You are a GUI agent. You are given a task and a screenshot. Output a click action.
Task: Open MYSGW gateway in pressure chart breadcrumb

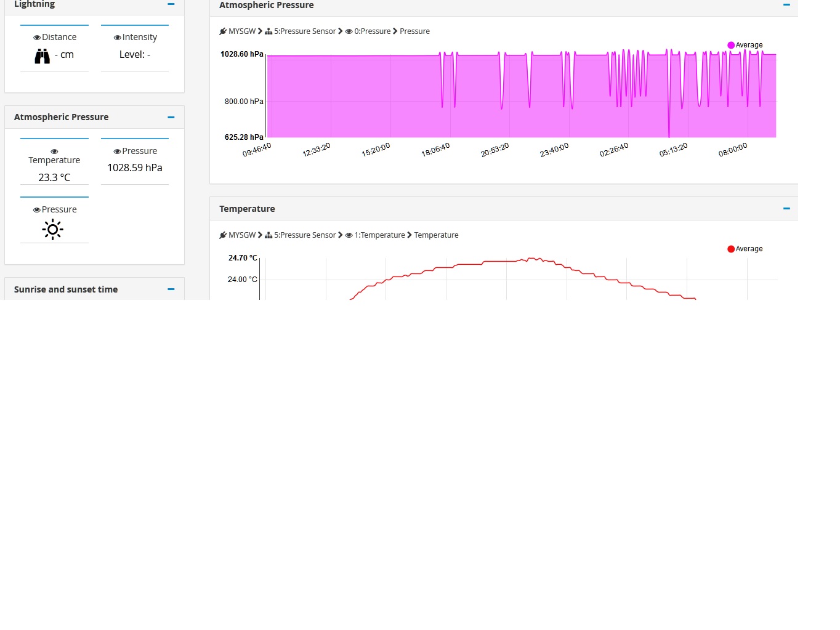[x=242, y=31]
